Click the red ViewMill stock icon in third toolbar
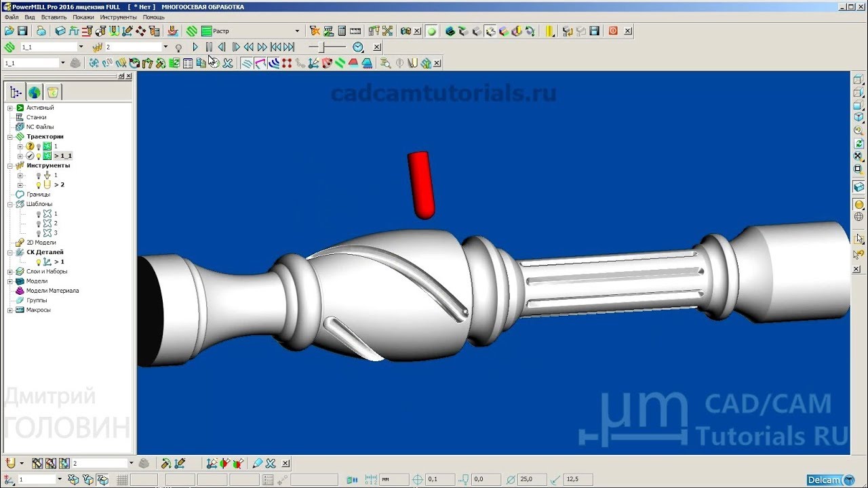868x488 pixels. (x=353, y=63)
